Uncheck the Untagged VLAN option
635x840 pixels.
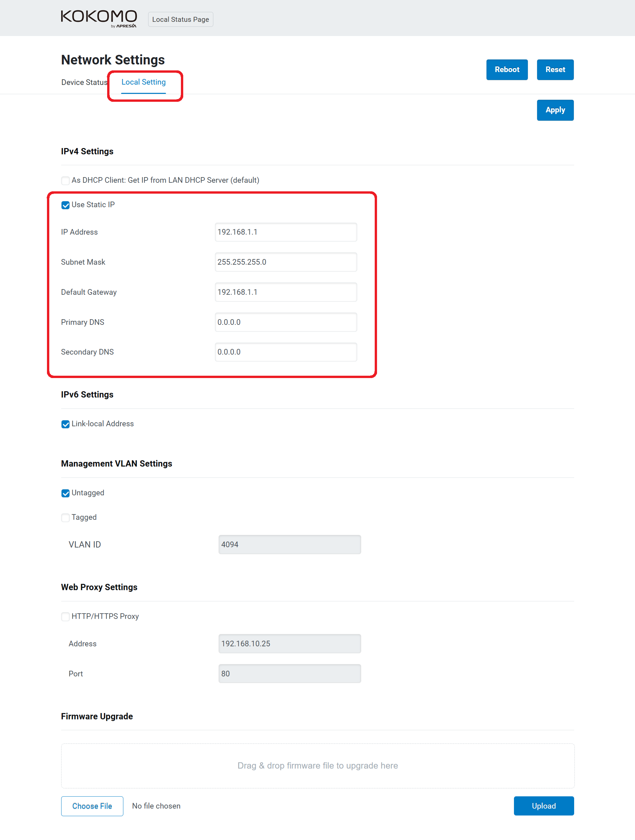click(x=65, y=493)
